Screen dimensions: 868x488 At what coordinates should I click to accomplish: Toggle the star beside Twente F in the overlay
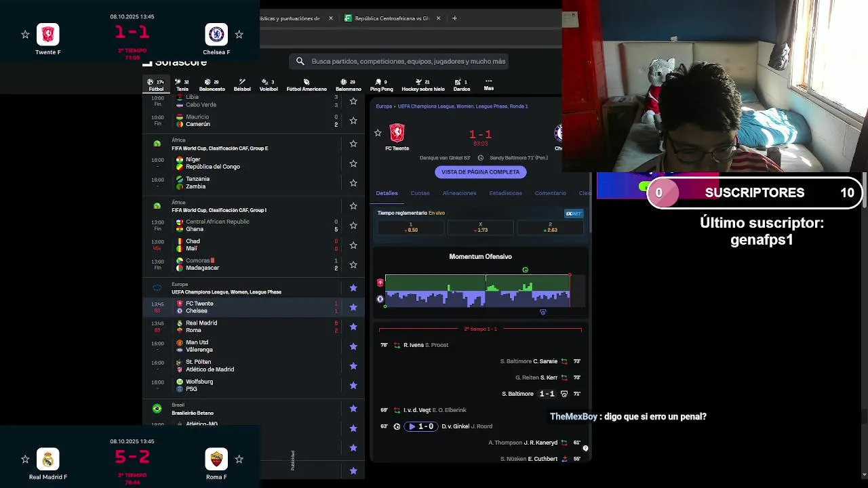pyautogui.click(x=25, y=34)
